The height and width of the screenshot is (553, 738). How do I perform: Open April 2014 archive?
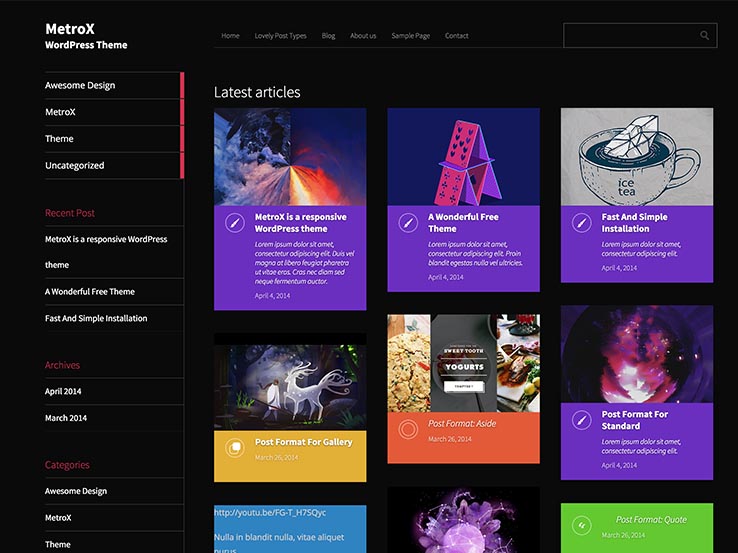(63, 391)
